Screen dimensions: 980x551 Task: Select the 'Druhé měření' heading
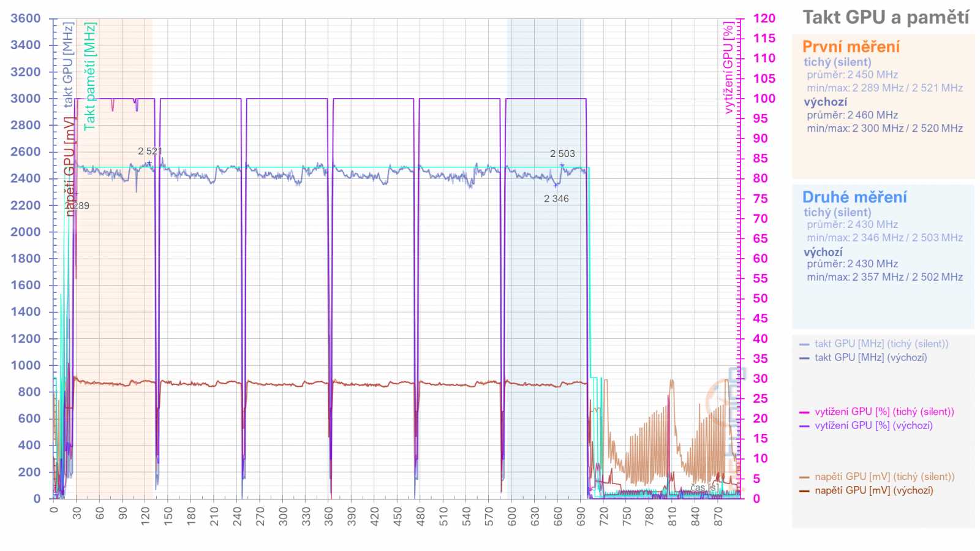point(854,197)
